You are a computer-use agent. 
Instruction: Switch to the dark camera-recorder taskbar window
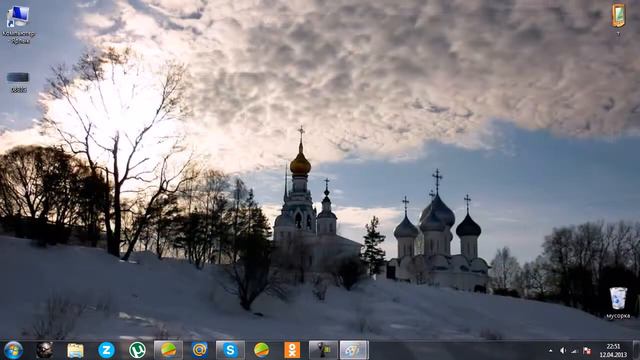323,350
